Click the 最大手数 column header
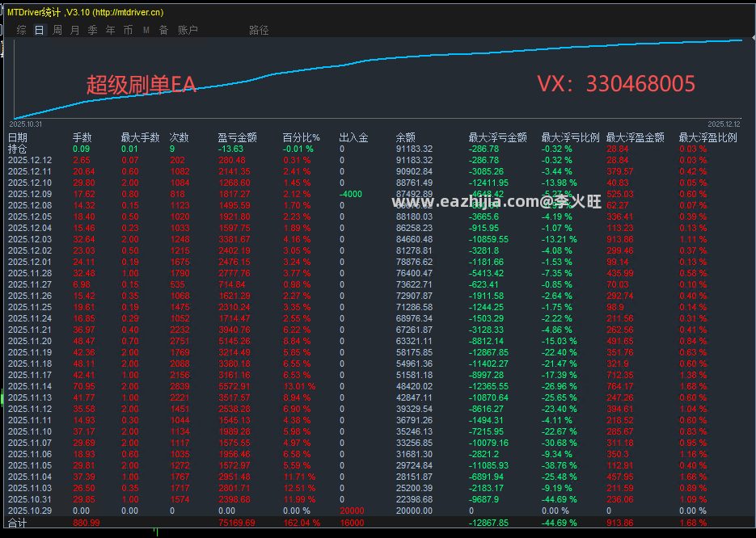Viewport: 756px width, 538px height. click(x=140, y=138)
